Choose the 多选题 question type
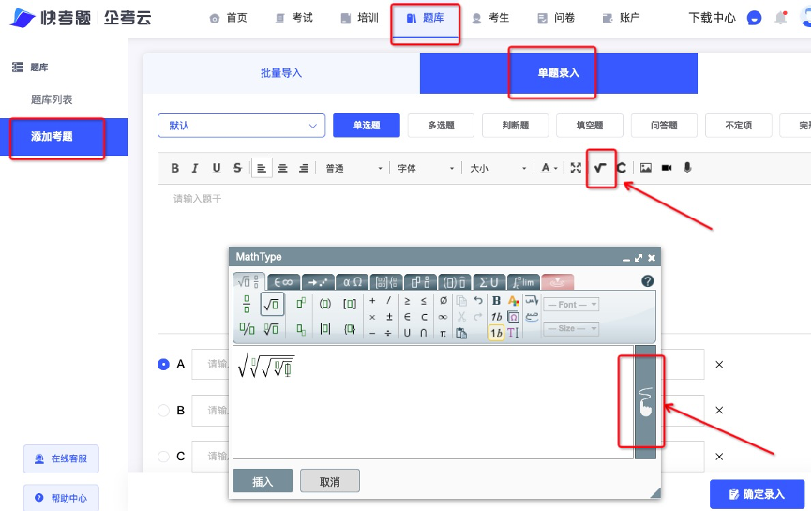The height and width of the screenshot is (511, 812). 441,126
